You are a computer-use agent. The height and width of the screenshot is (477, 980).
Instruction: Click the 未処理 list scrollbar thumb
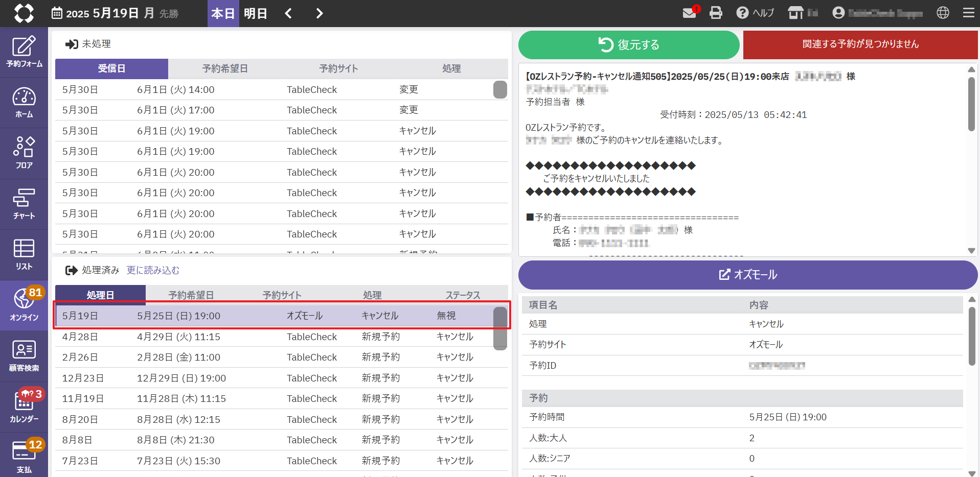click(x=500, y=89)
